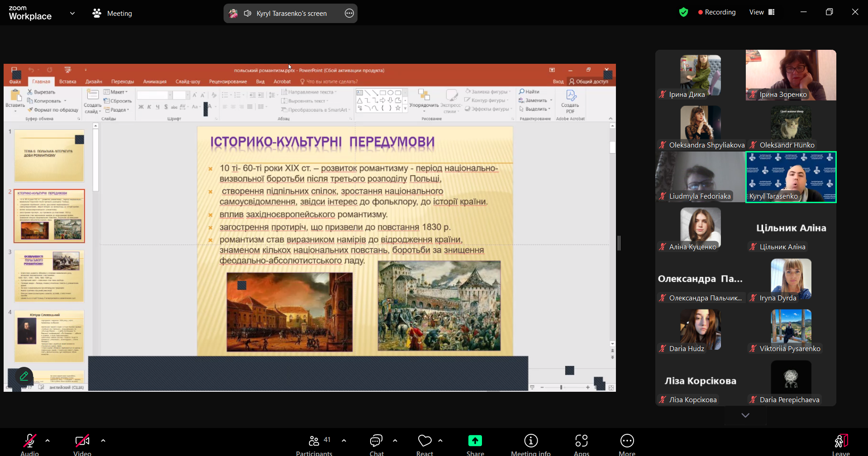Viewport: 868px width, 456px height.
Task: Open the Participants chevron in Zoom
Action: click(x=344, y=440)
